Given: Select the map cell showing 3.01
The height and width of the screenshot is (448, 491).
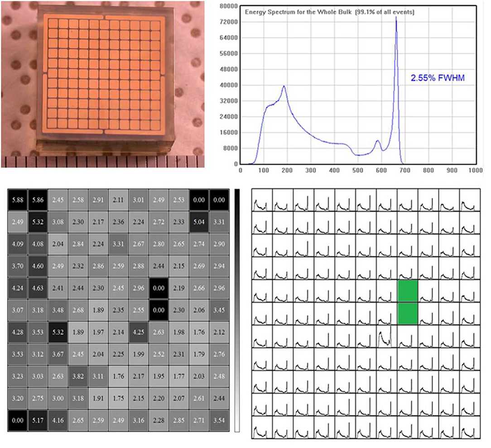Looking at the screenshot, I should pos(139,200).
